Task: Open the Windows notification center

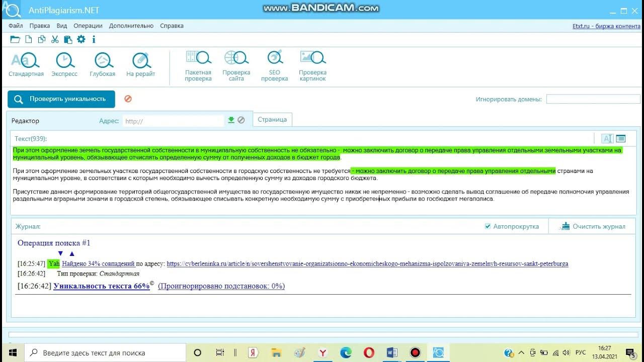Action: pos(630,353)
